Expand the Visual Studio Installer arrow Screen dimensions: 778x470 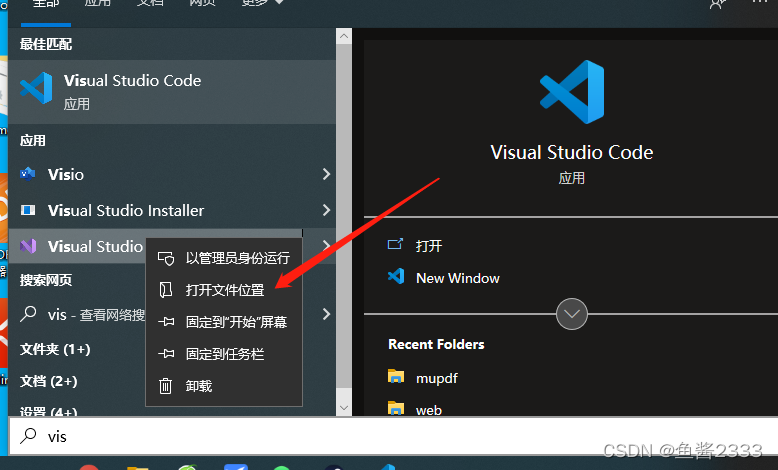(326, 210)
